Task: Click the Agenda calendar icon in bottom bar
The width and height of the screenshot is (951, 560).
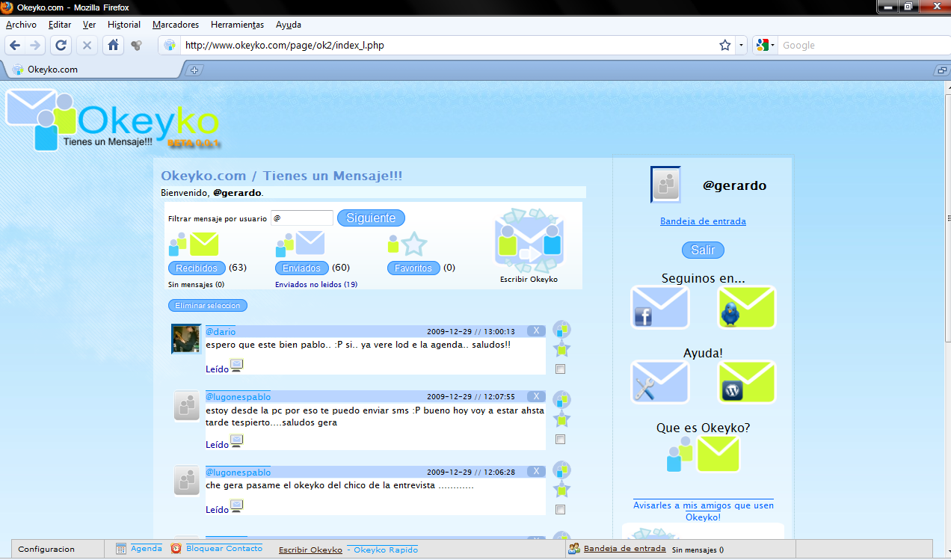Action: [x=121, y=549]
